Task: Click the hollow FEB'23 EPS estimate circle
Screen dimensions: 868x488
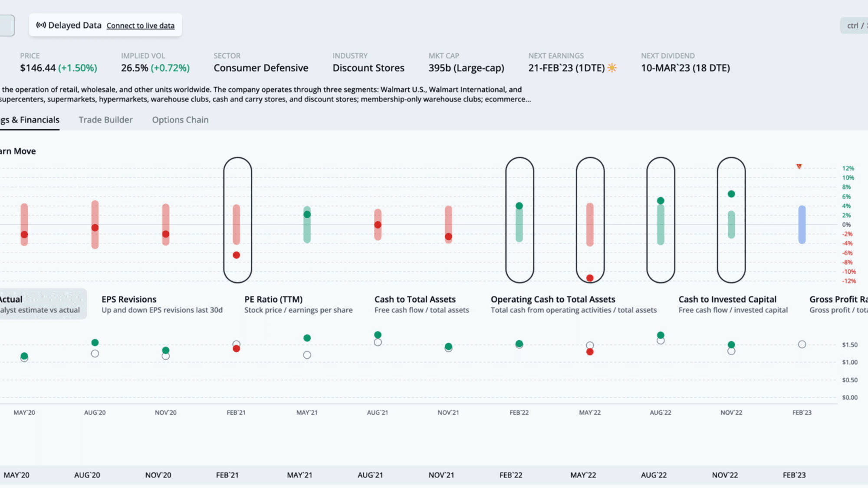Action: (x=802, y=344)
